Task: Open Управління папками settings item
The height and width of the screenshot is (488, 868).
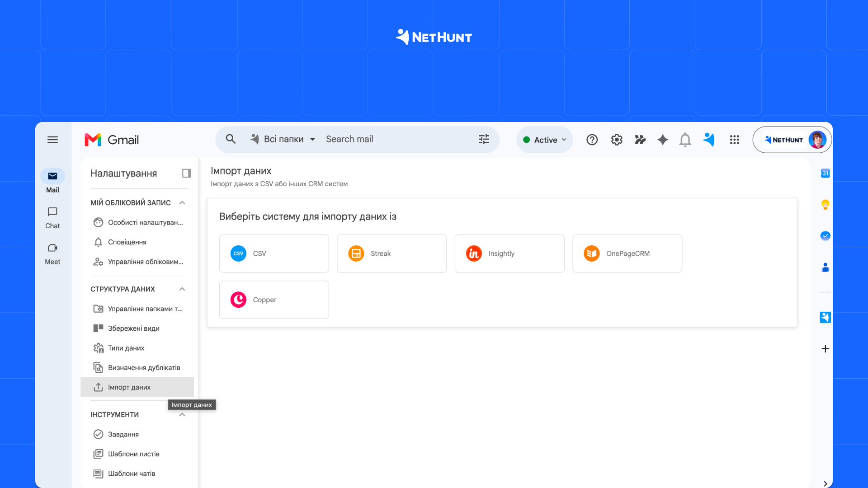Action: pos(137,309)
